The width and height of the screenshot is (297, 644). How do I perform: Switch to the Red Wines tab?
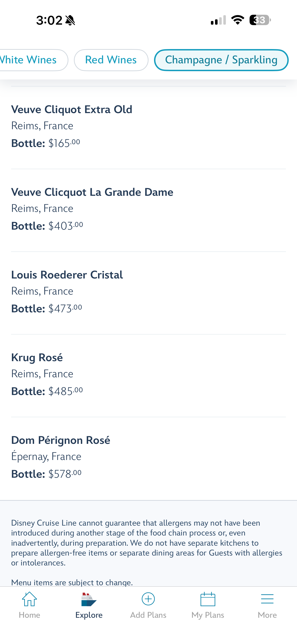(111, 60)
